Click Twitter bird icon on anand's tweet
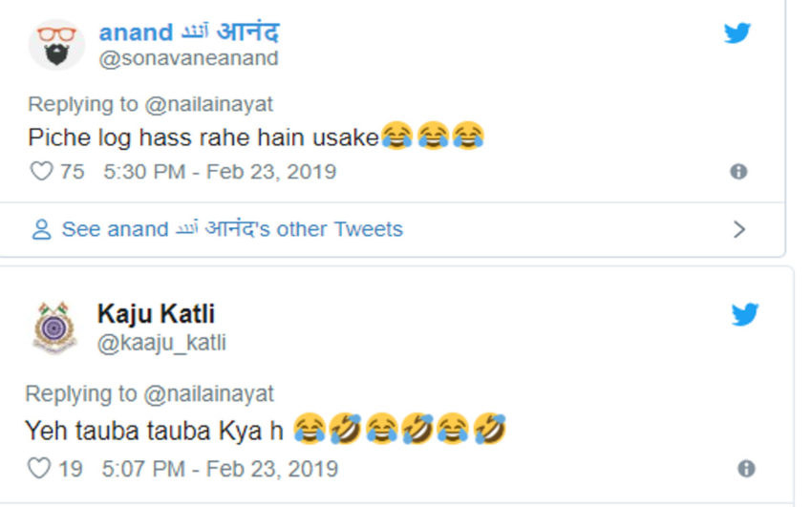The height and width of the screenshot is (507, 812). pyautogui.click(x=737, y=33)
